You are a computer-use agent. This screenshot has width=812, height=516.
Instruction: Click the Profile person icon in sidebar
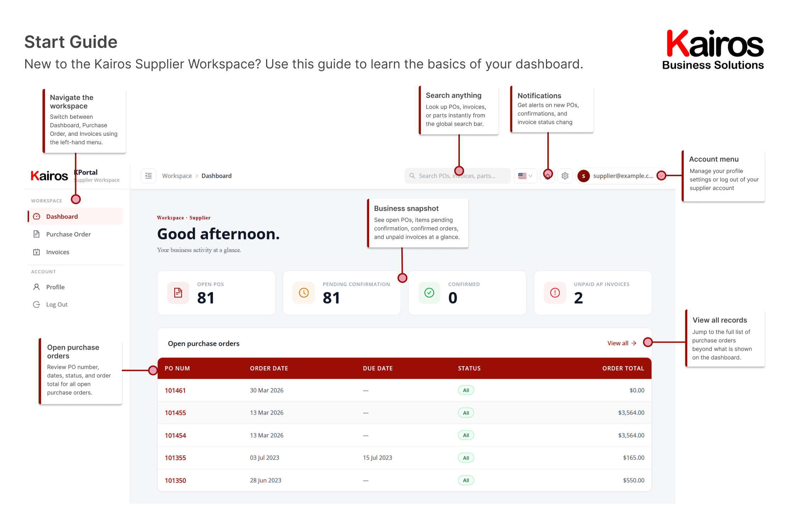(x=36, y=287)
